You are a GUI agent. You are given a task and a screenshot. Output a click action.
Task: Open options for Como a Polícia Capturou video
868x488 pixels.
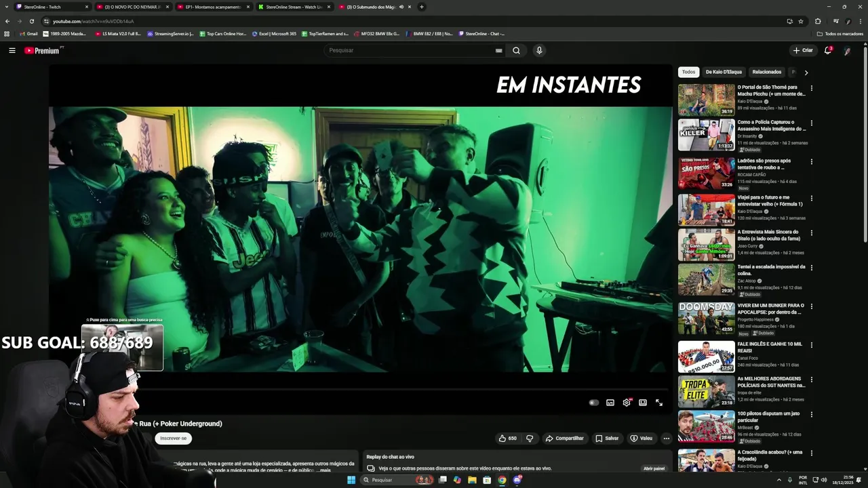click(x=811, y=123)
